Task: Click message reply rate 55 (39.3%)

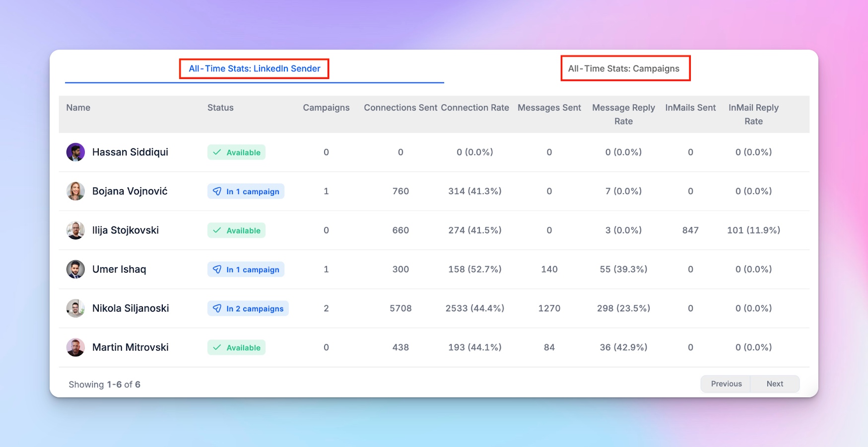Action: pos(623,269)
